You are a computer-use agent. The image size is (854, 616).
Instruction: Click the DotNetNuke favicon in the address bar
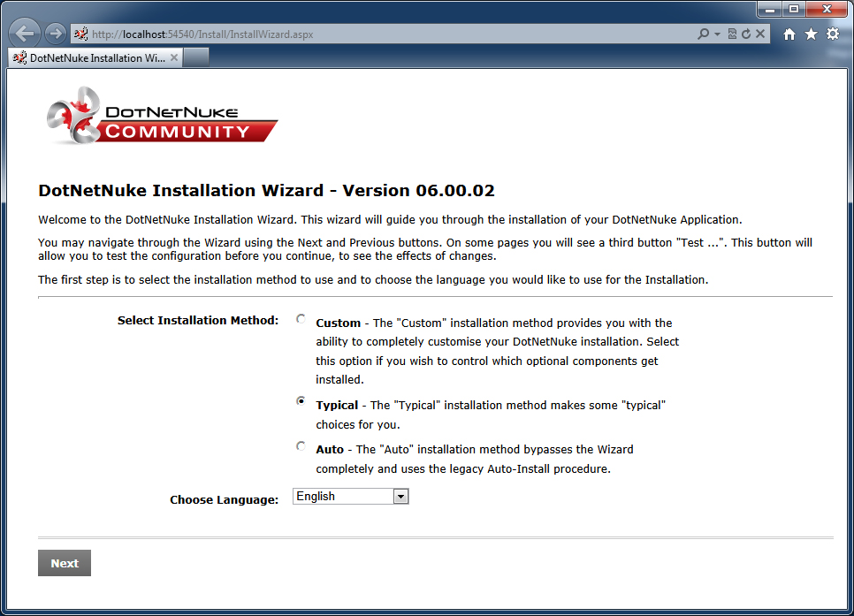pyautogui.click(x=81, y=34)
